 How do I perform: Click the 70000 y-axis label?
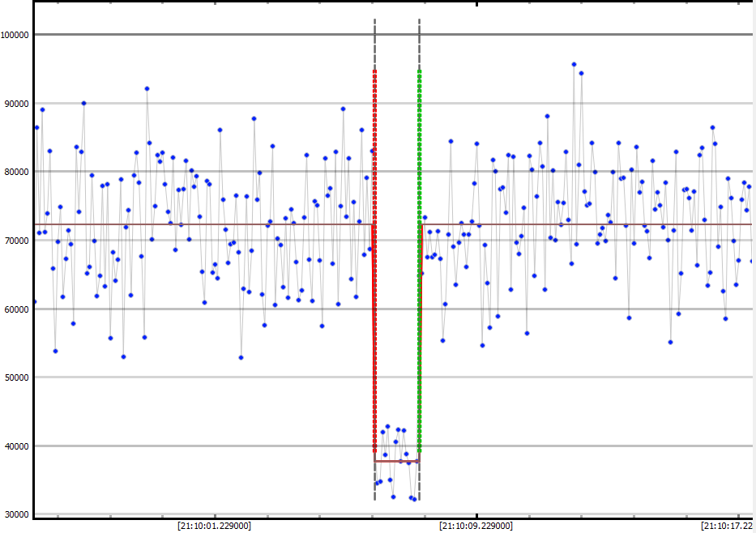tap(17, 241)
